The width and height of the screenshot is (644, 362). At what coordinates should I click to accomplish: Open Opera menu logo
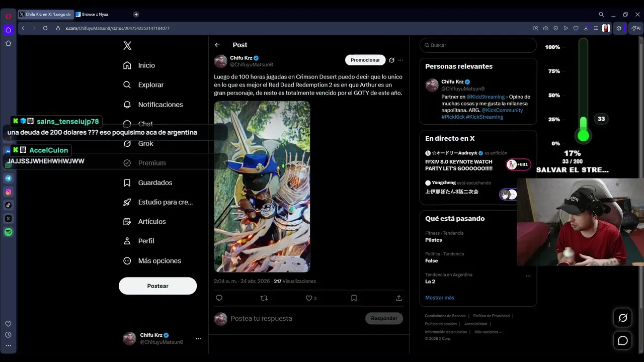pyautogui.click(x=8, y=16)
